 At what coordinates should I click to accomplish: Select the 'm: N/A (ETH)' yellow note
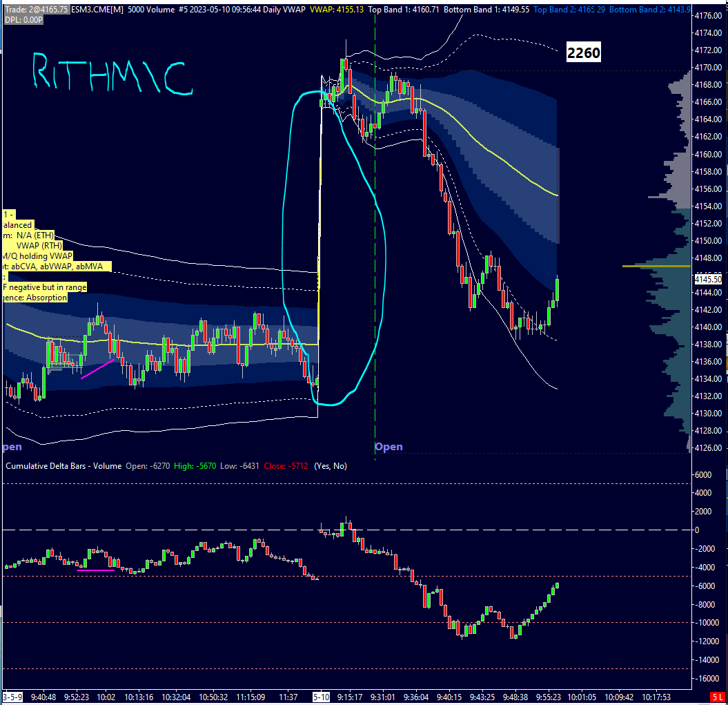coord(28,235)
